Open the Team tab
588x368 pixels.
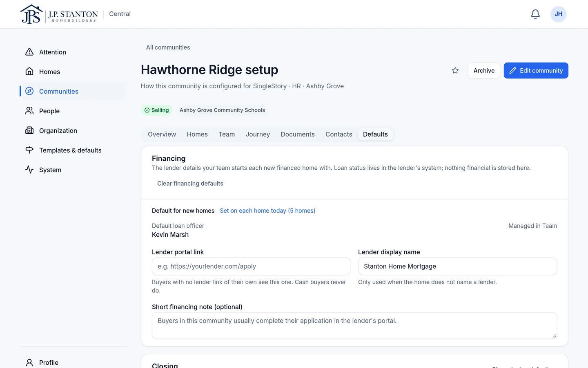(227, 135)
